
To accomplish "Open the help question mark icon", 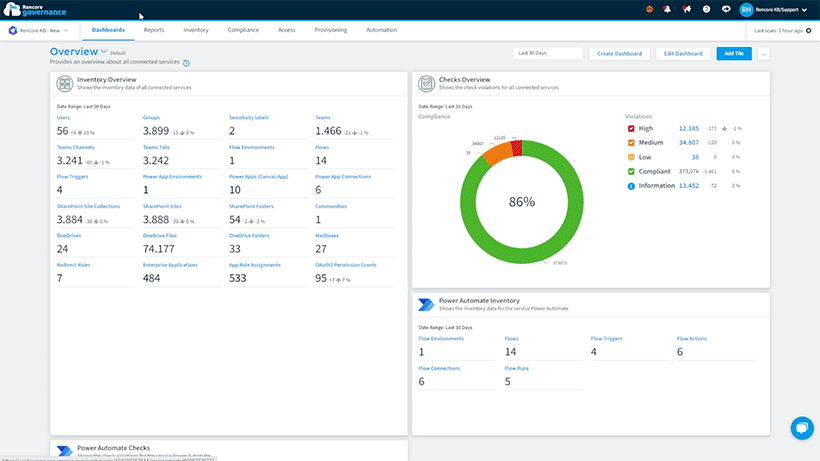I will click(x=707, y=9).
